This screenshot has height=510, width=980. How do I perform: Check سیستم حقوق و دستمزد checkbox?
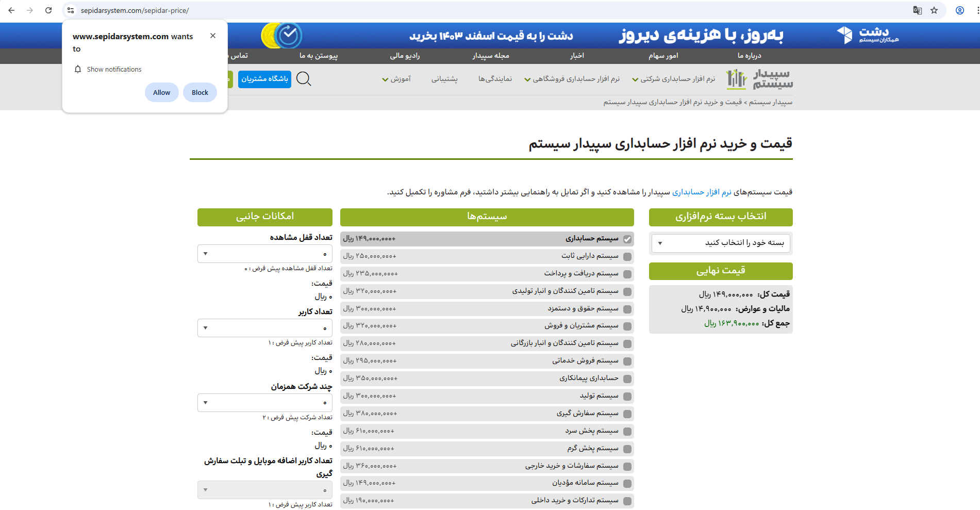[627, 309]
